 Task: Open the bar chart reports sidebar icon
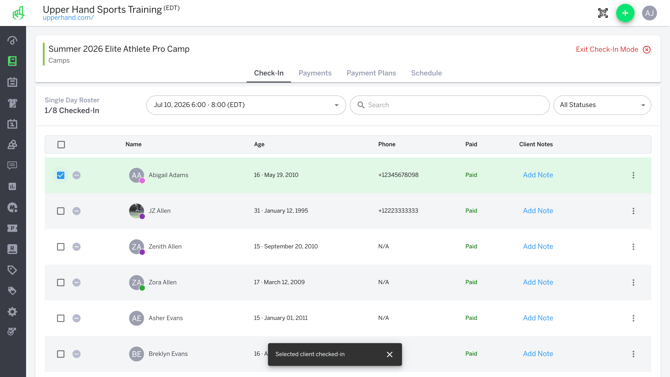click(x=12, y=186)
